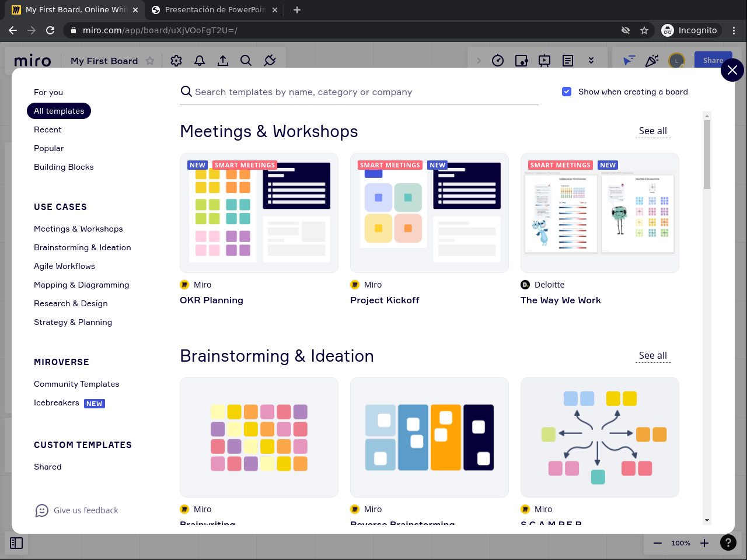Start the timer tool icon

498,61
